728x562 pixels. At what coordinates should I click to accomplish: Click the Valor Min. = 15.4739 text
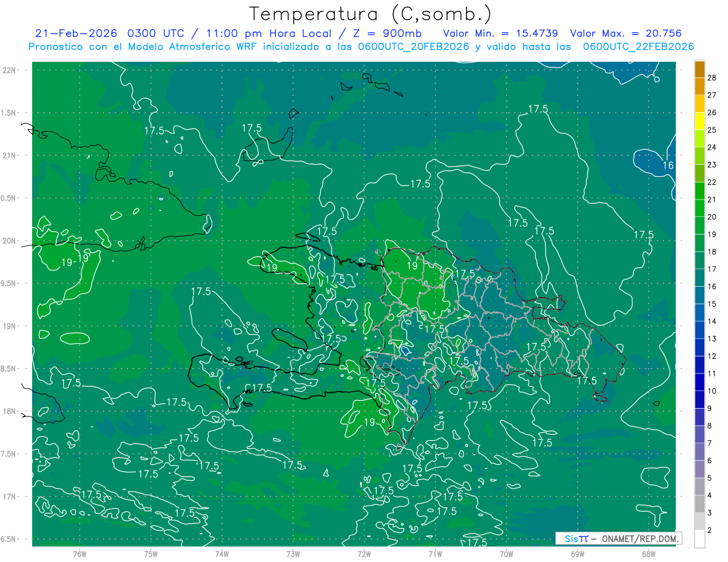coord(500,33)
